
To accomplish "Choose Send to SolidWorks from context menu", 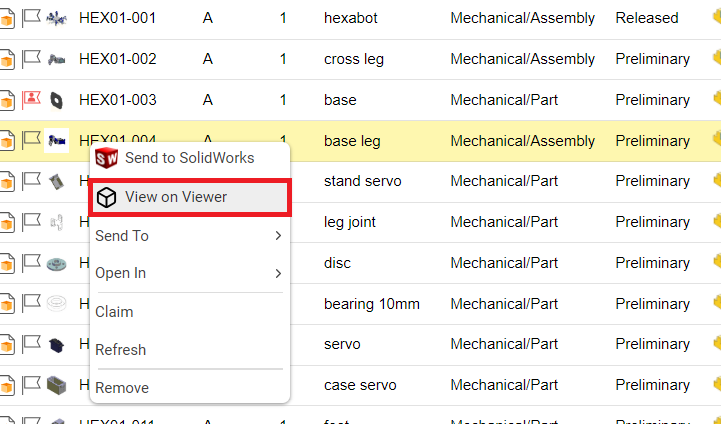I will tap(189, 158).
